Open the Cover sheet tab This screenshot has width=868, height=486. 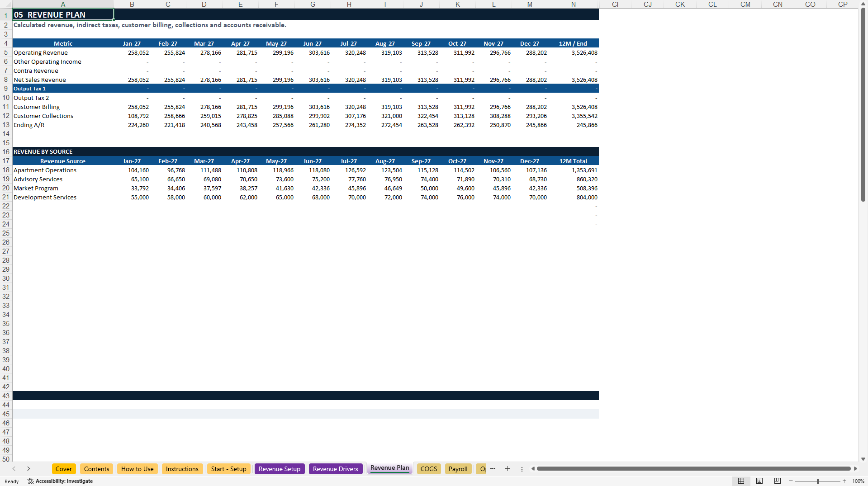click(64, 469)
